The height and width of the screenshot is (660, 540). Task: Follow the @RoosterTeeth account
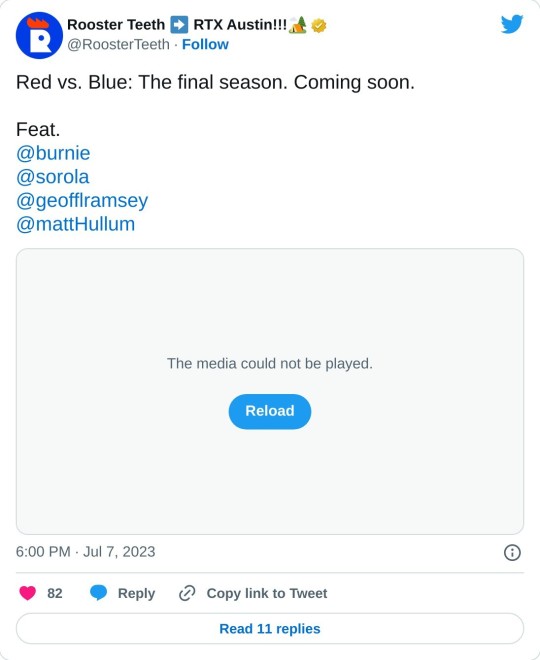coord(205,44)
